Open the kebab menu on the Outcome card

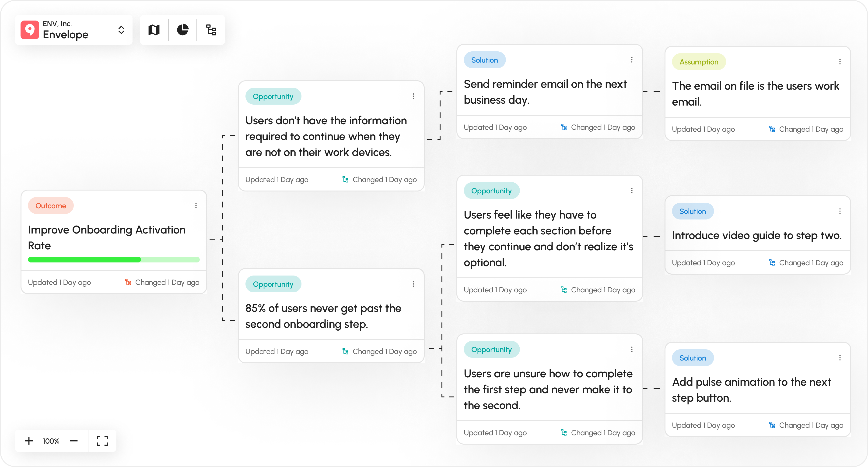196,205
